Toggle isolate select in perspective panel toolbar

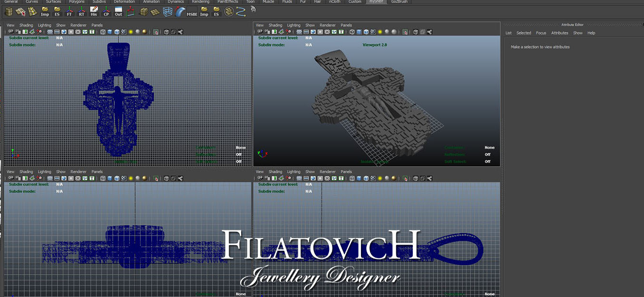tap(405, 32)
